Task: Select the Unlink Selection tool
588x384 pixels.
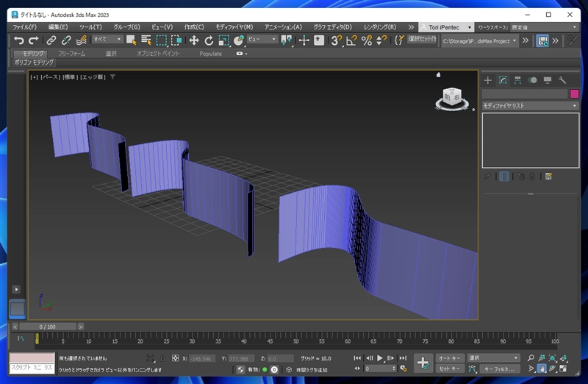Action: click(x=66, y=40)
